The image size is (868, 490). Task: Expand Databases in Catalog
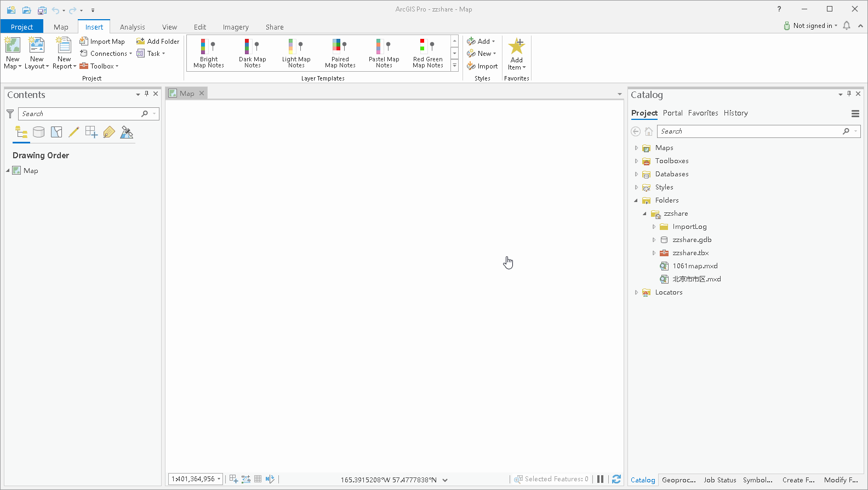(636, 174)
